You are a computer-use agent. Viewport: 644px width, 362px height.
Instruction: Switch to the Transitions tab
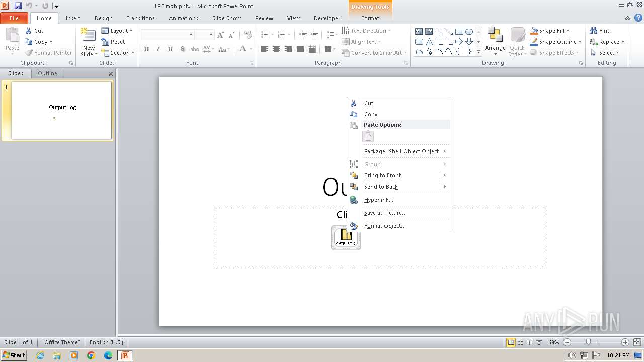[x=140, y=18]
